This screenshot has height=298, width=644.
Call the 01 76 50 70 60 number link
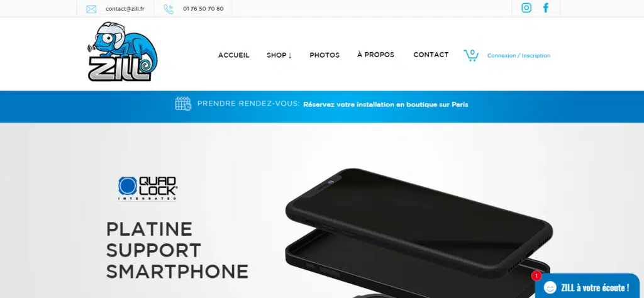[203, 9]
